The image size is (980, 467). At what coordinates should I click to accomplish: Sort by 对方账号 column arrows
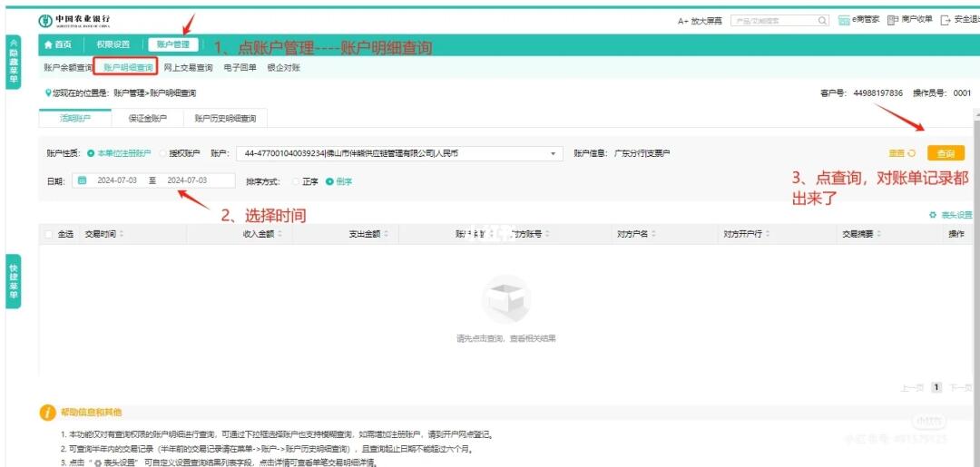547,234
